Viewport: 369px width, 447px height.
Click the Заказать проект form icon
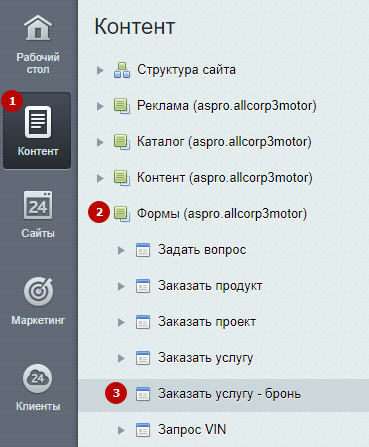(x=143, y=322)
